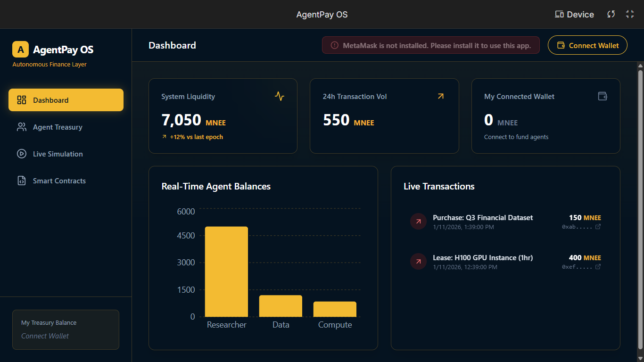Click the Agent Treasury people icon

(22, 127)
